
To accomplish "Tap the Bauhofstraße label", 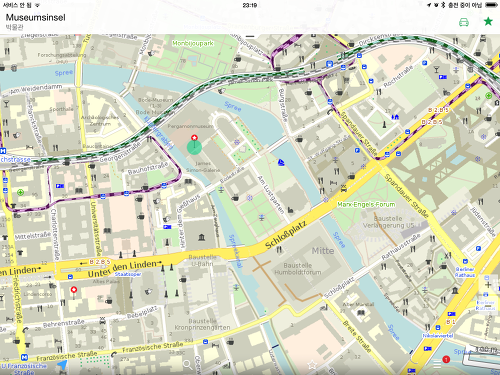I will (x=148, y=168).
